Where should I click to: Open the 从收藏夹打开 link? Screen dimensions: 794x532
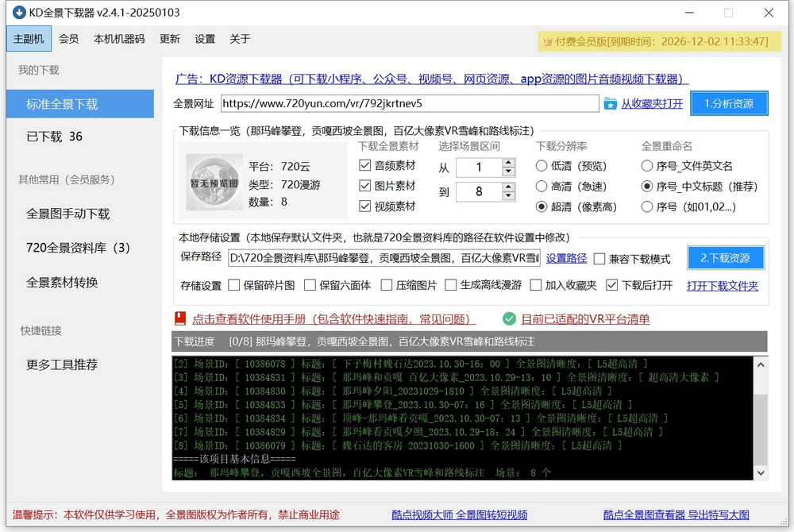[652, 104]
